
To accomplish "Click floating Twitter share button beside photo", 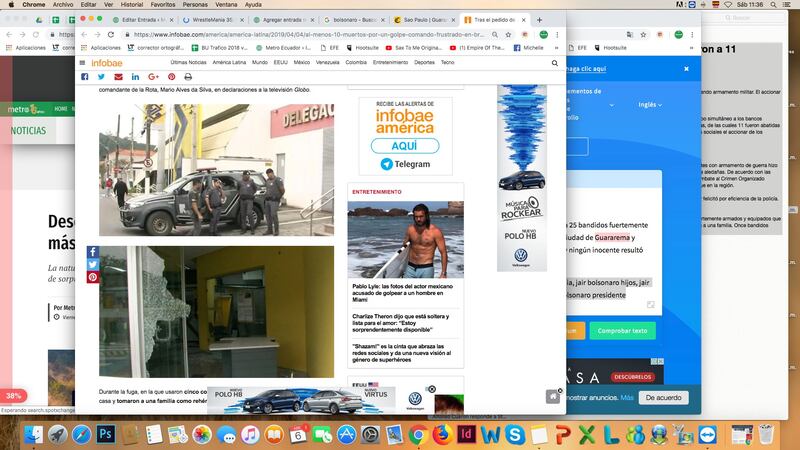I will [x=92, y=264].
